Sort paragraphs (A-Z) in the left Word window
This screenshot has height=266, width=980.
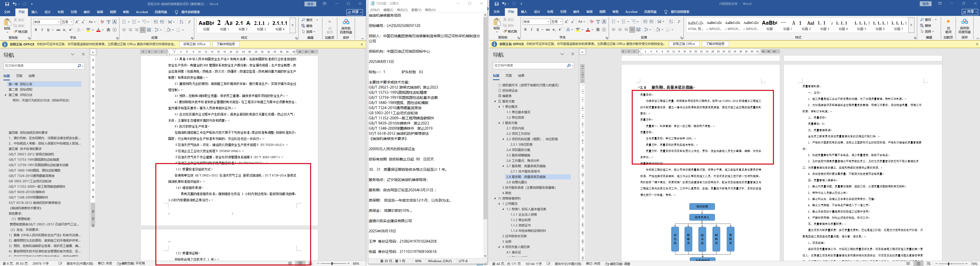(181, 22)
